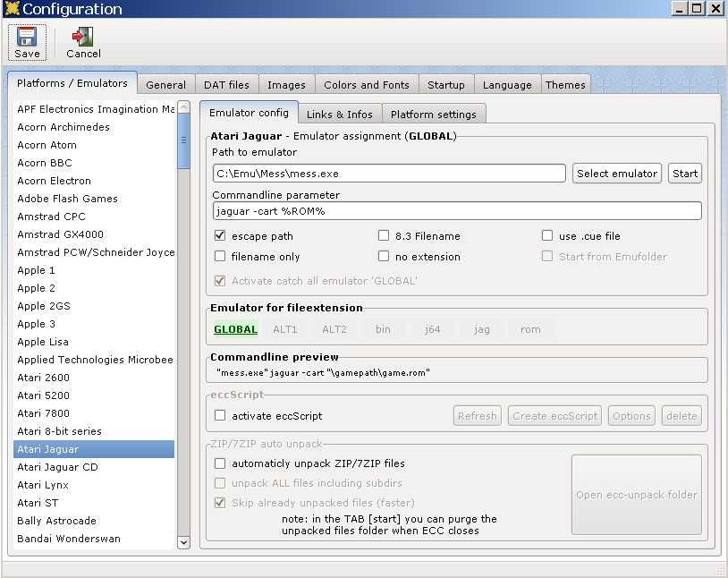The height and width of the screenshot is (578, 728).
Task: Select Amstrad PCW/Schneider Joyce platform
Action: (x=94, y=252)
